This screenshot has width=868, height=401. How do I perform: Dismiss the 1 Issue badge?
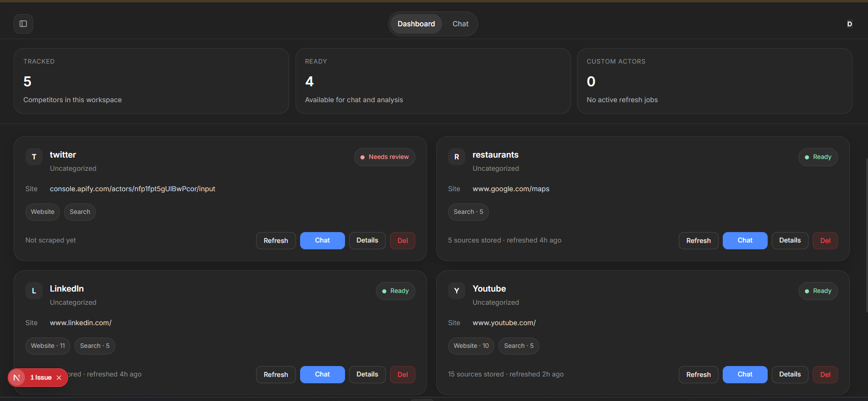point(59,378)
